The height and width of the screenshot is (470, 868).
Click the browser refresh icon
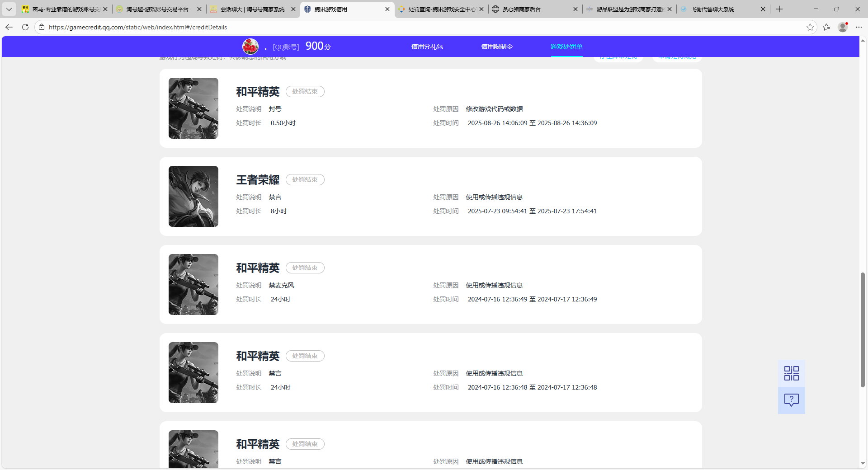pyautogui.click(x=25, y=27)
